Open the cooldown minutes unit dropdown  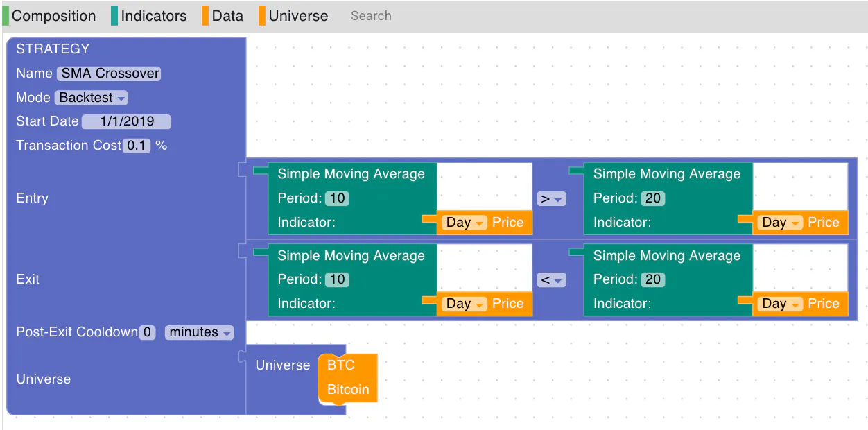point(200,332)
